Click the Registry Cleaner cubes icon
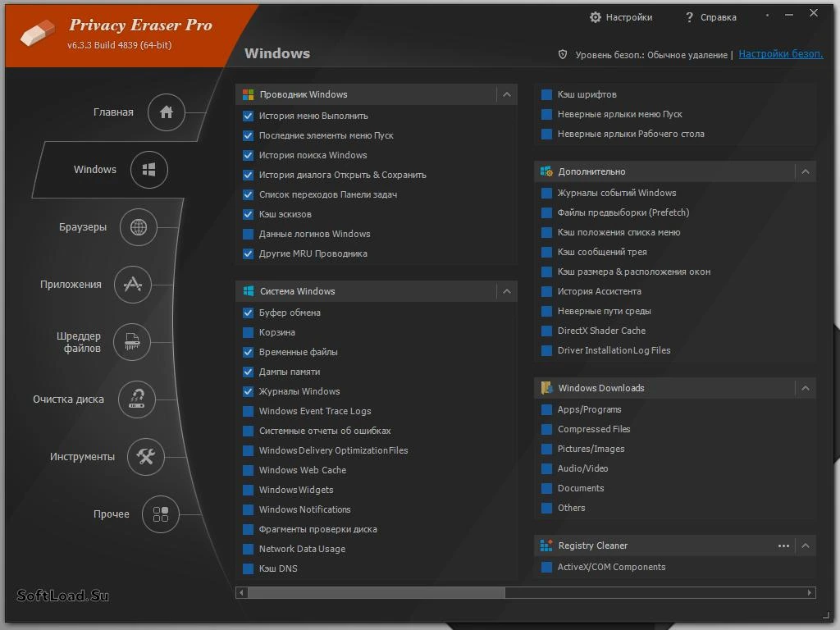Image resolution: width=840 pixels, height=630 pixels. (546, 546)
